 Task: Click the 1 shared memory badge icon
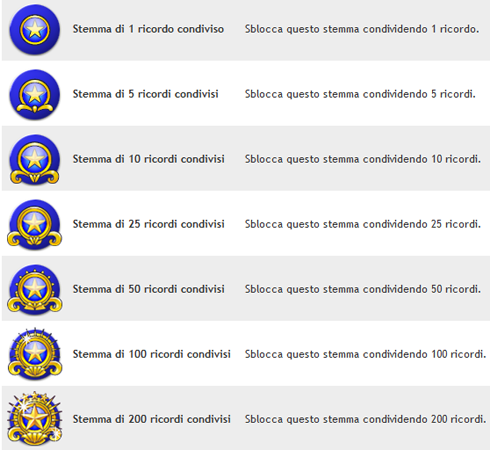pyautogui.click(x=35, y=30)
